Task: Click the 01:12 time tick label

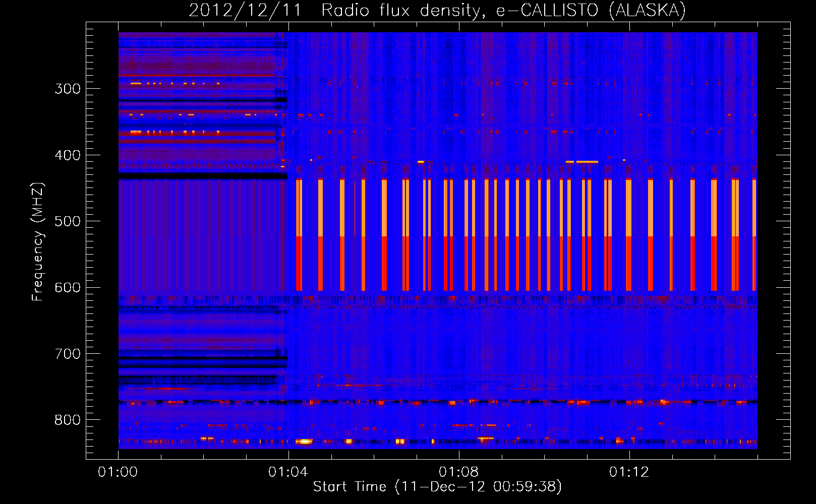Action: click(629, 472)
